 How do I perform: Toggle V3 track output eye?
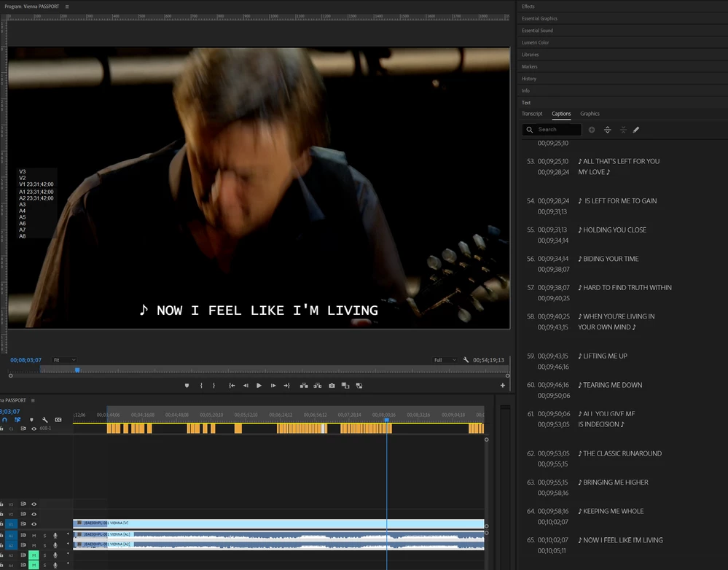pos(34,504)
